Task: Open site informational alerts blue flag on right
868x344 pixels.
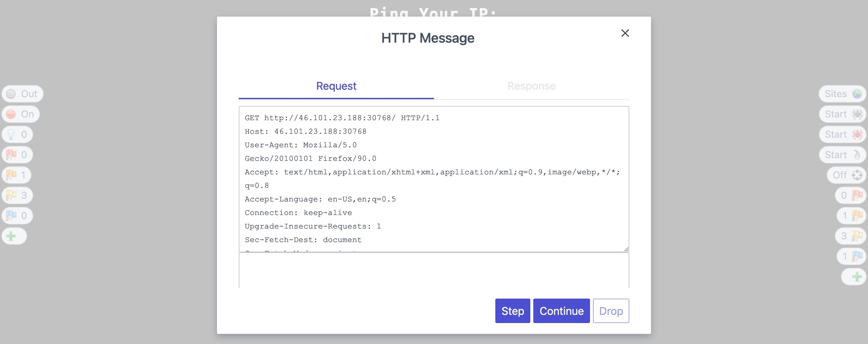Action: point(851,256)
